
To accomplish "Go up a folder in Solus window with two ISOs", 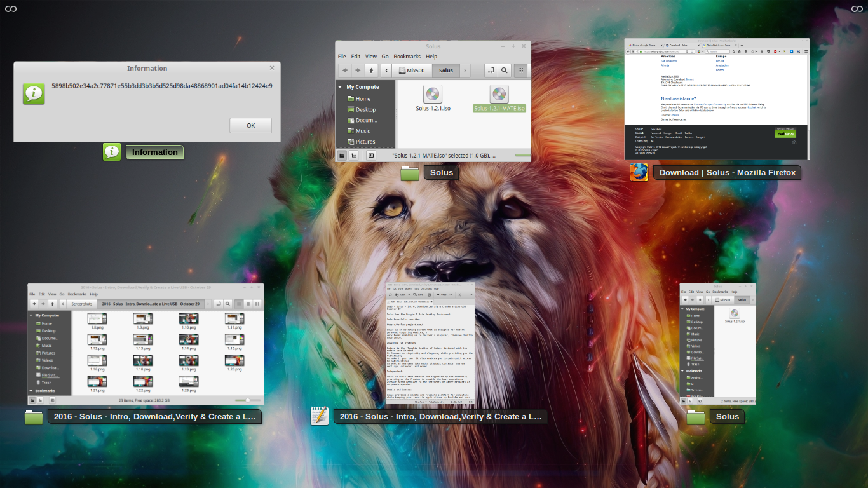I will 372,70.
